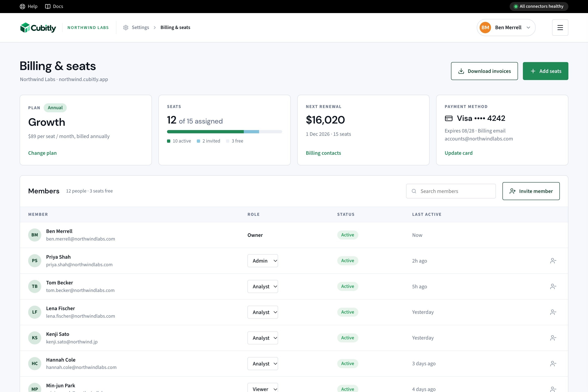
Task: Remove member icon for Tom Becker
Action: pyautogui.click(x=553, y=286)
